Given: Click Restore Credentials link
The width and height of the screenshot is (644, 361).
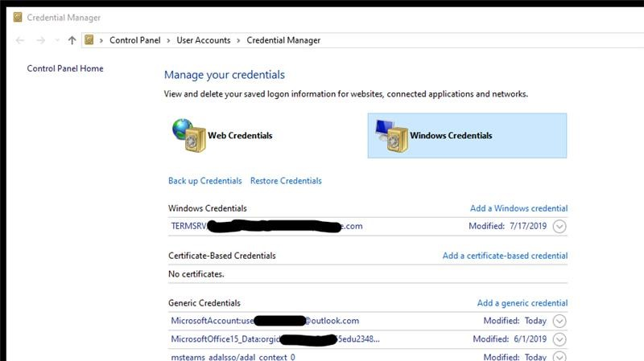Looking at the screenshot, I should pos(286,181).
